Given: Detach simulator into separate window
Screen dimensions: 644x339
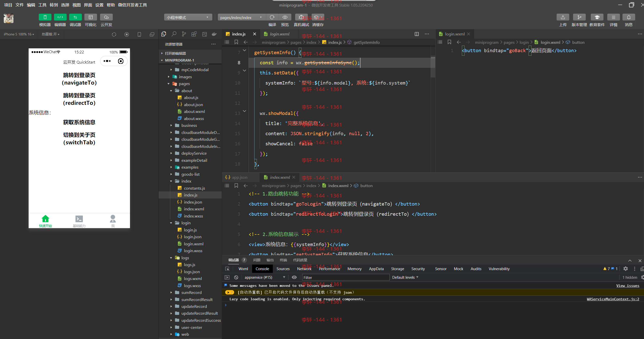Looking at the screenshot, I should click(152, 34).
